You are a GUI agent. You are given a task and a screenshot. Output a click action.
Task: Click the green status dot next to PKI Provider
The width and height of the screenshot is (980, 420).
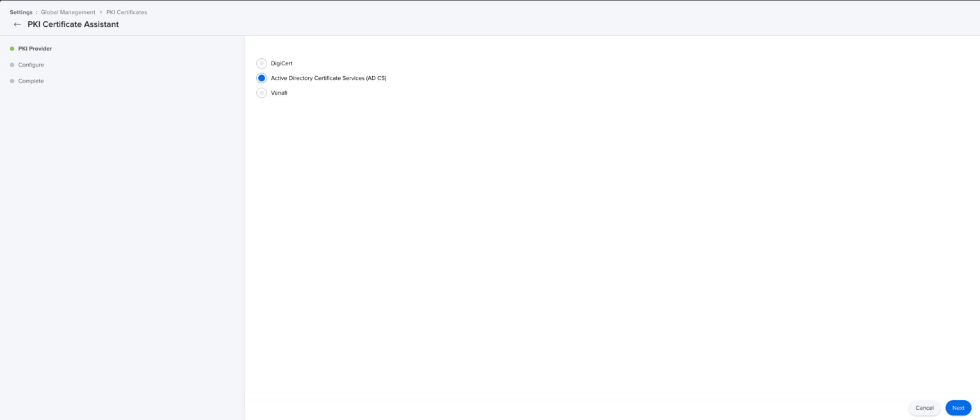[x=12, y=48]
